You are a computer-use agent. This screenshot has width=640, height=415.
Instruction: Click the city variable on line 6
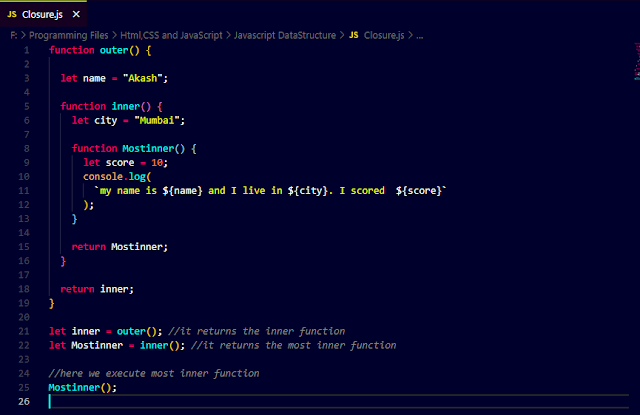tap(106, 121)
